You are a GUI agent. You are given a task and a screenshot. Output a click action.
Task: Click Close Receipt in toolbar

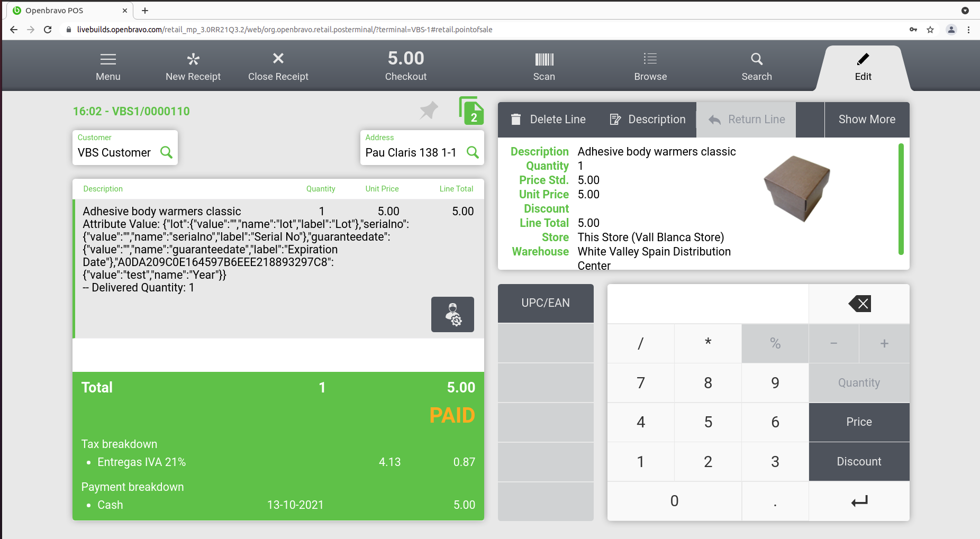(x=278, y=67)
